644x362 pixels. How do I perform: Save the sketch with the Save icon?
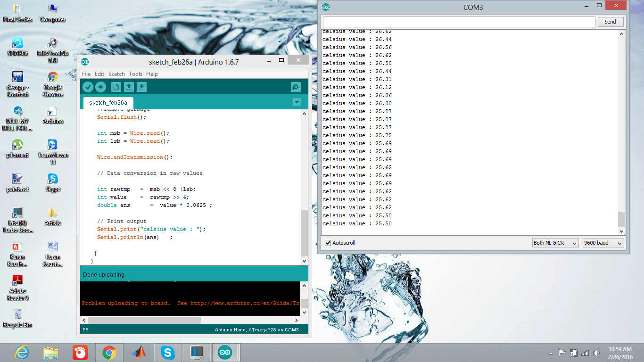[x=141, y=87]
